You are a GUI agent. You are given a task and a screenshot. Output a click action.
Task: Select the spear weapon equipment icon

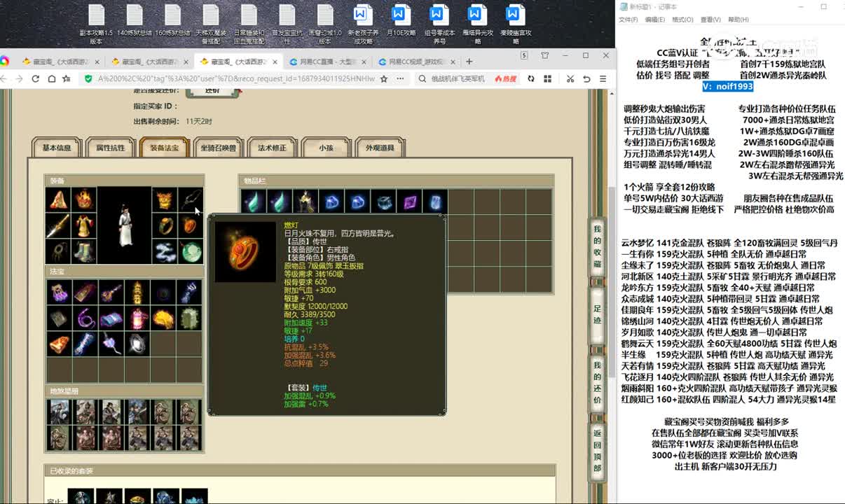[x=57, y=225]
